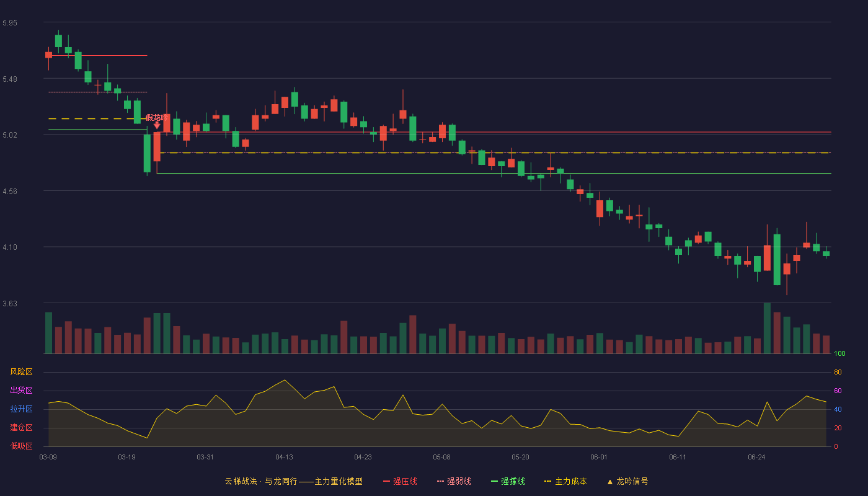The image size is (868, 496).
Task: Click the 3.63 price axis label
Action: (x=10, y=304)
